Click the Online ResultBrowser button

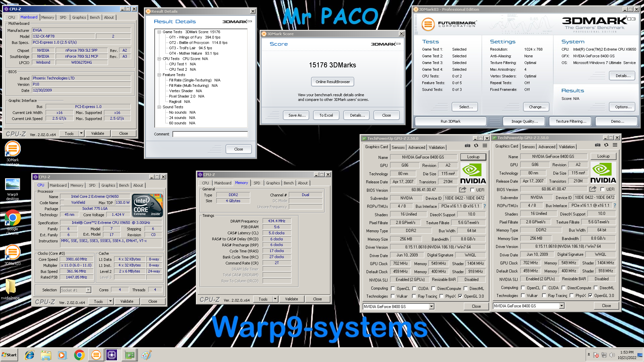pyautogui.click(x=332, y=82)
